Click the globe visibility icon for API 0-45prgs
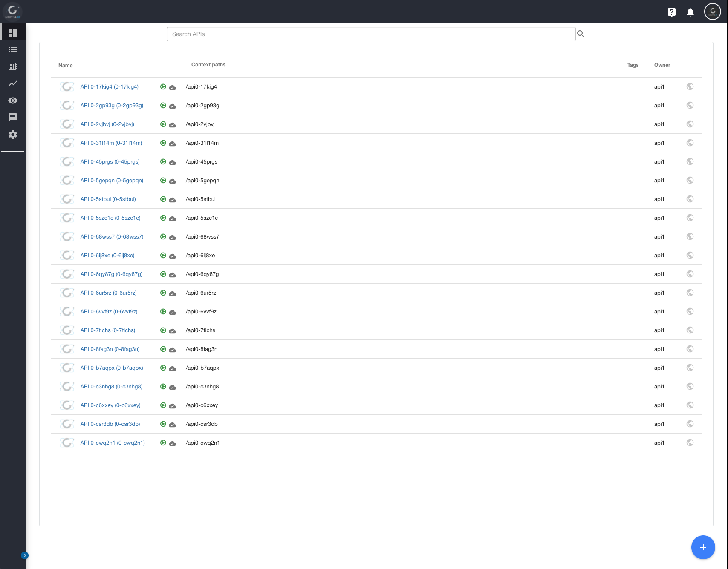This screenshot has width=728, height=569. (690, 161)
